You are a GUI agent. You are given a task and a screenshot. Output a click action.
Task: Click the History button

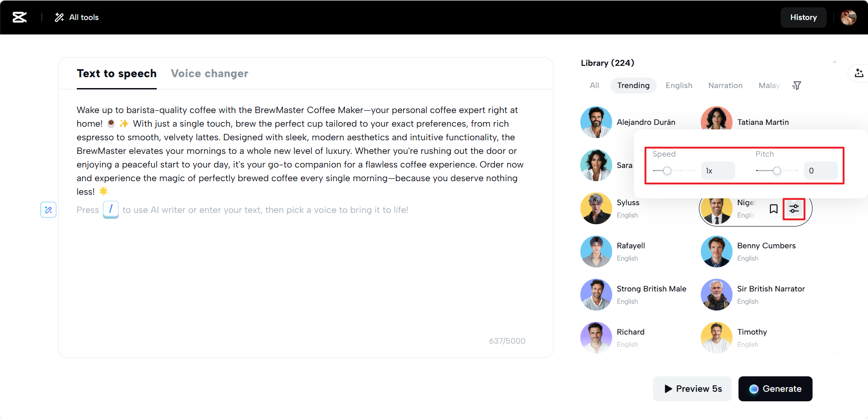[x=803, y=17]
